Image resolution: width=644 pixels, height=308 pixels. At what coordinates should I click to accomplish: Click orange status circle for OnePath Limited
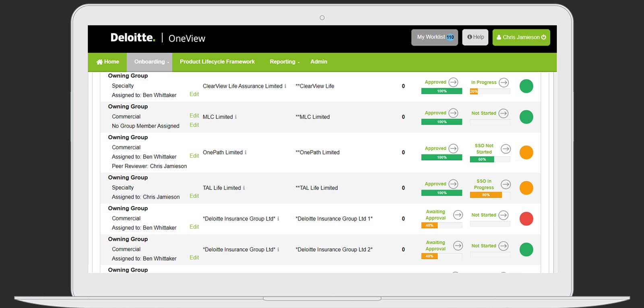(x=526, y=152)
